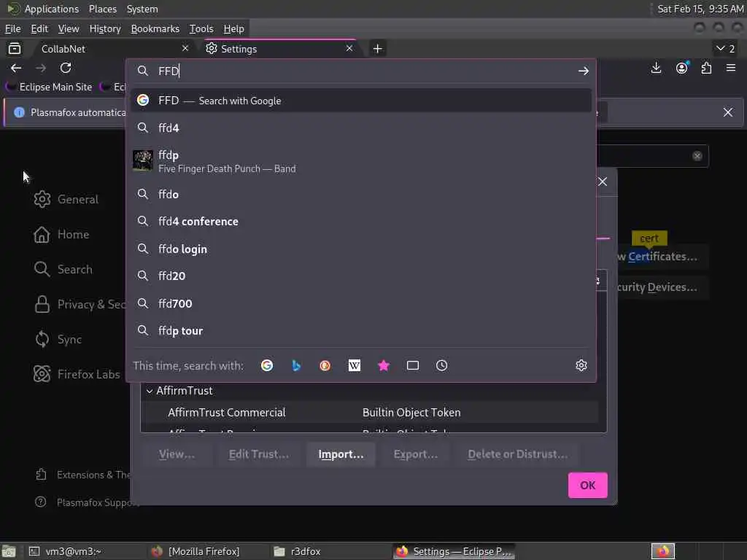747x560 pixels.
Task: Open General settings category
Action: coord(66,200)
